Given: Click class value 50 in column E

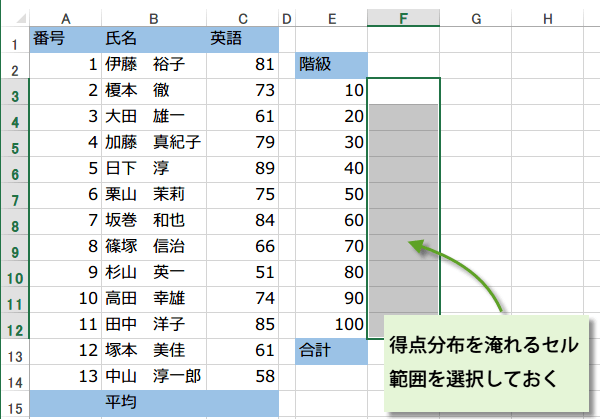Looking at the screenshot, I should [x=331, y=196].
